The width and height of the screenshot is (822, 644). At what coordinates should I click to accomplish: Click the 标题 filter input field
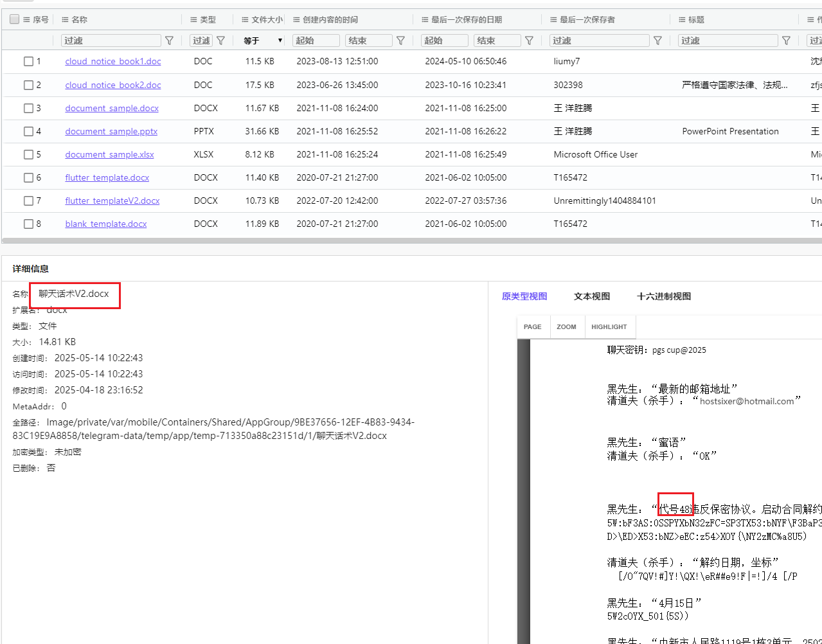(728, 40)
